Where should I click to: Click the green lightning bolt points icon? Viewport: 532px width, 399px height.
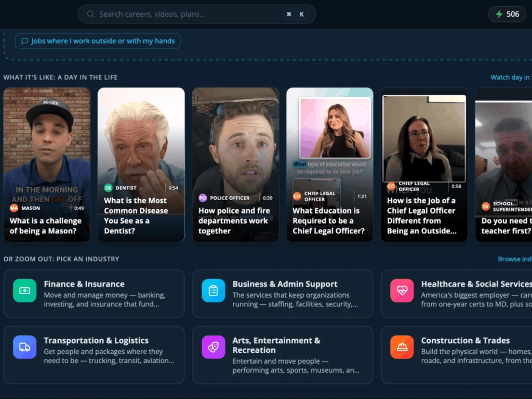[499, 14]
